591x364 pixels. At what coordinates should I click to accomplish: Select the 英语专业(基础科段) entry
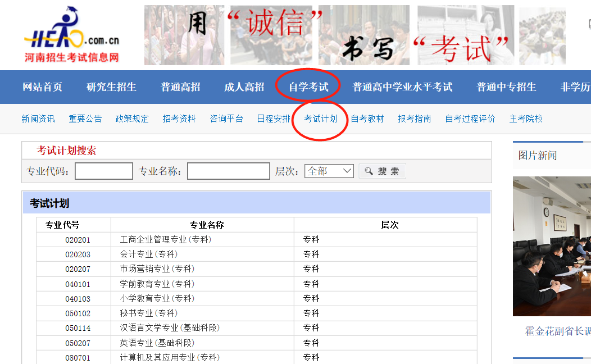click(157, 343)
